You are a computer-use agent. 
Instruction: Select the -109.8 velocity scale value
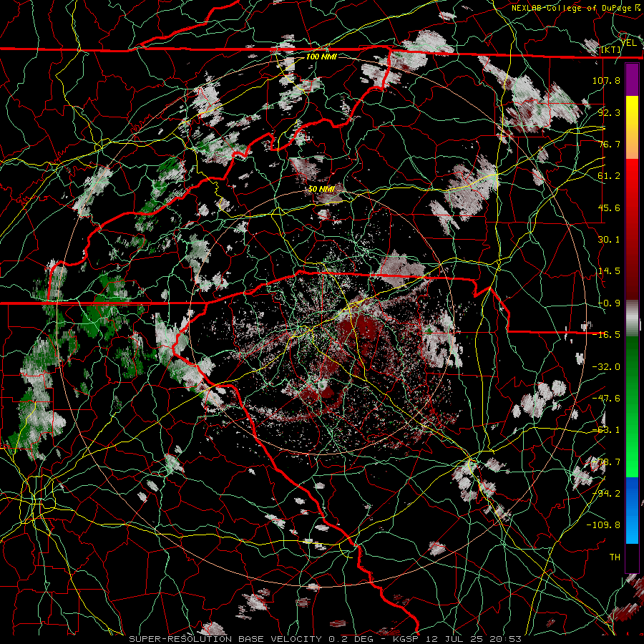(603, 525)
